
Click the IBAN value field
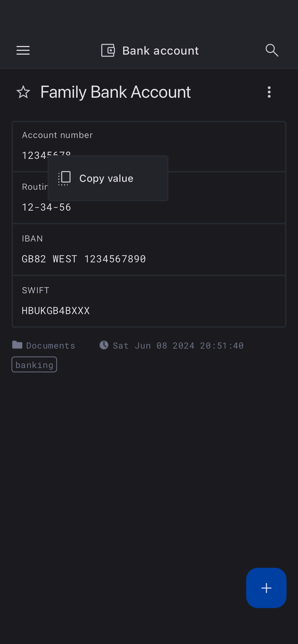(x=84, y=259)
